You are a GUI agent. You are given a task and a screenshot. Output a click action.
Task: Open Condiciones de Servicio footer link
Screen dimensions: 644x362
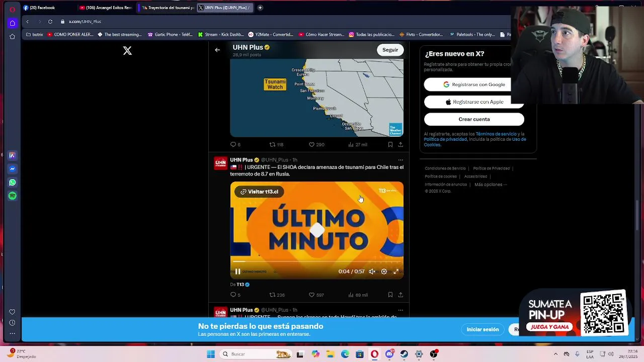(x=445, y=168)
